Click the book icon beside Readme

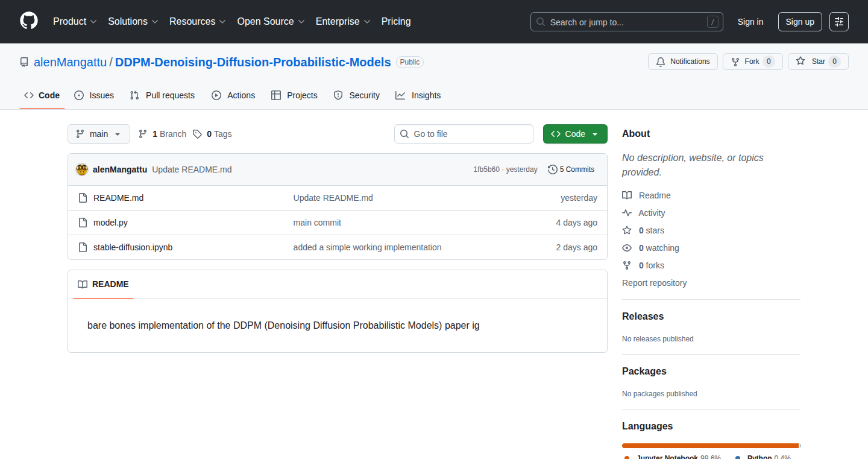627,195
